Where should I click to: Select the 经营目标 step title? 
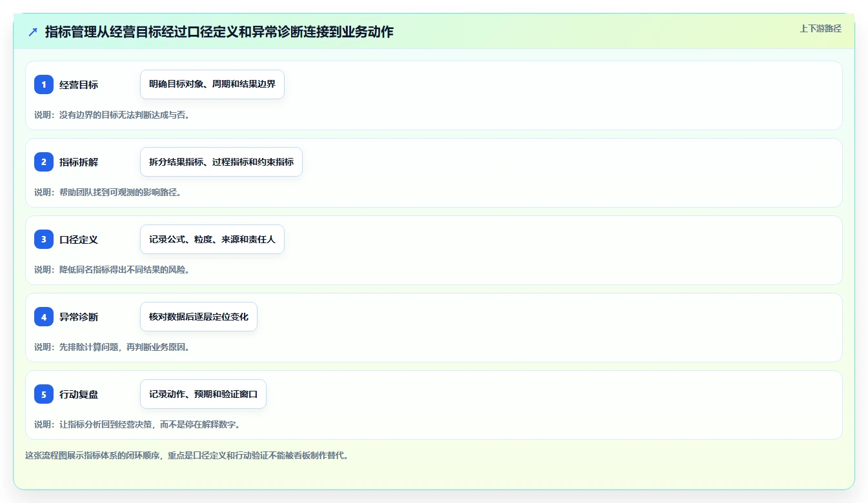[79, 84]
